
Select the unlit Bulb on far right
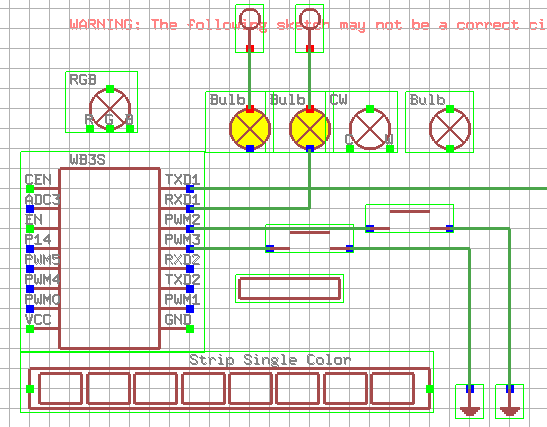click(x=450, y=129)
